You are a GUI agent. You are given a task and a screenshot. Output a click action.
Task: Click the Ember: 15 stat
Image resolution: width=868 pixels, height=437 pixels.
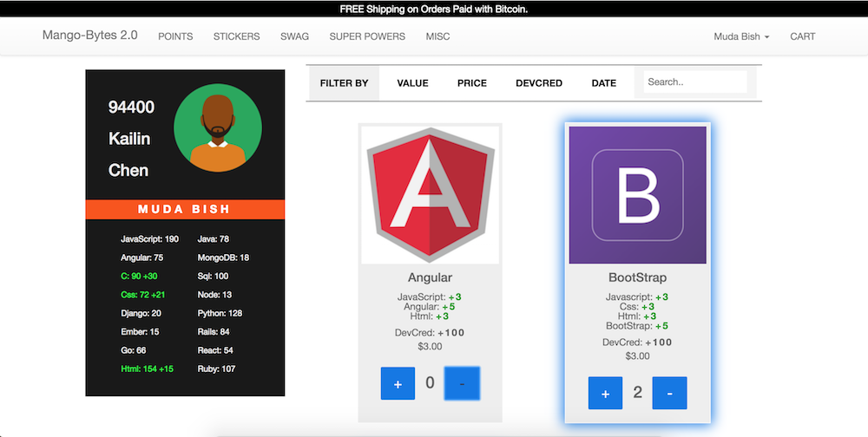point(140,332)
